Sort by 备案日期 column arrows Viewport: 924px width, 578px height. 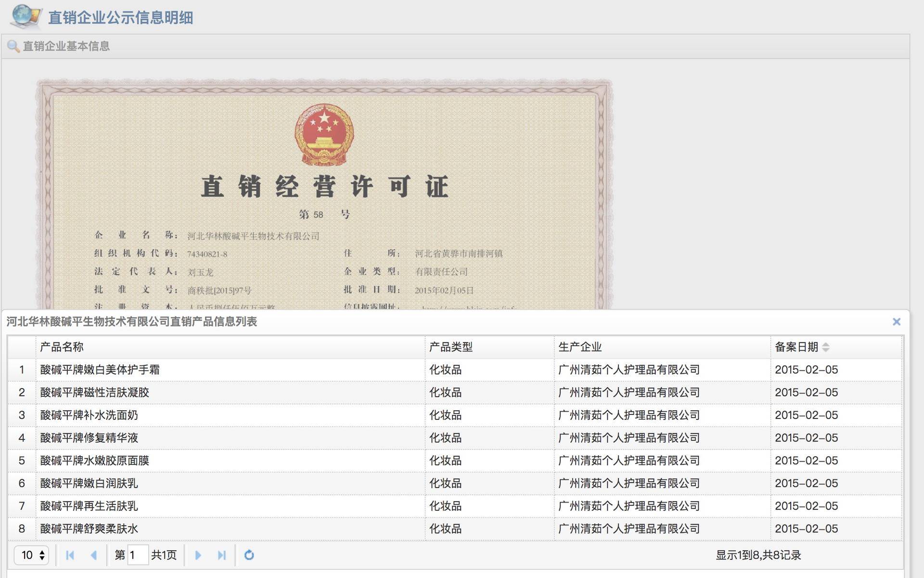click(826, 347)
